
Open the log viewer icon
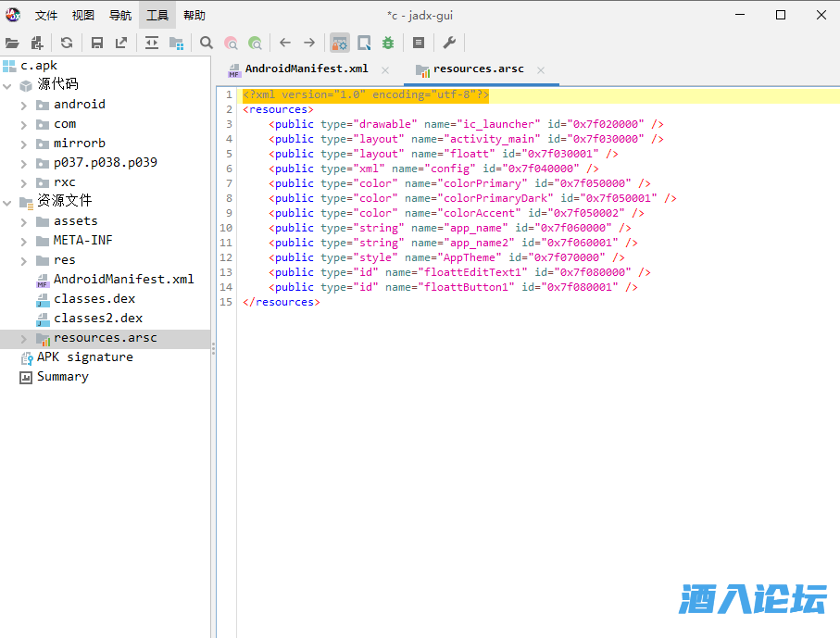point(419,43)
